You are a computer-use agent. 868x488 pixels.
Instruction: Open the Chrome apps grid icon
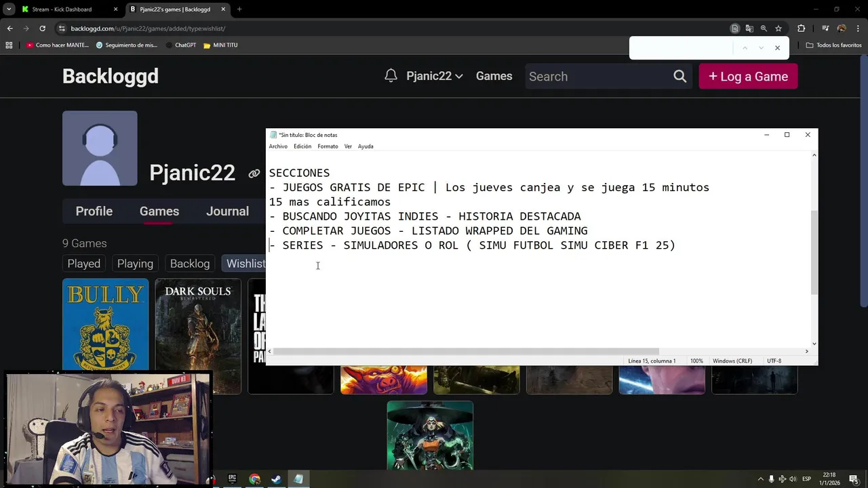tap(9, 45)
